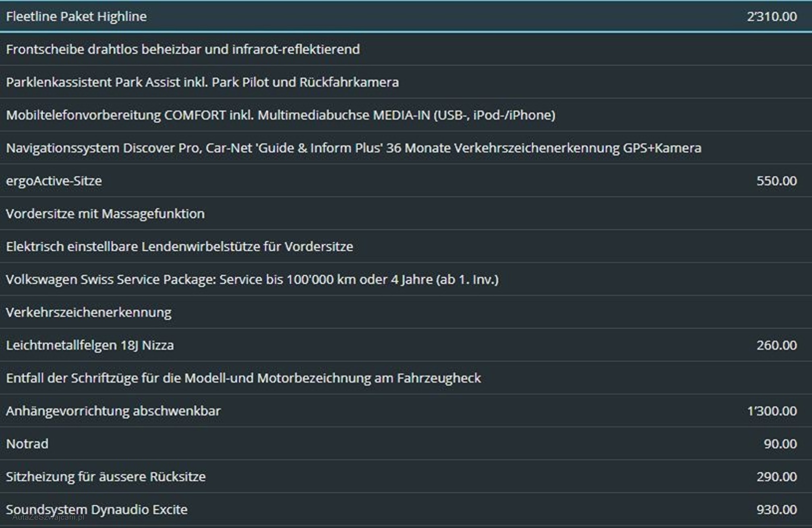Click the 1'300.00 price value
Image resolution: width=812 pixels, height=528 pixels.
click(772, 411)
